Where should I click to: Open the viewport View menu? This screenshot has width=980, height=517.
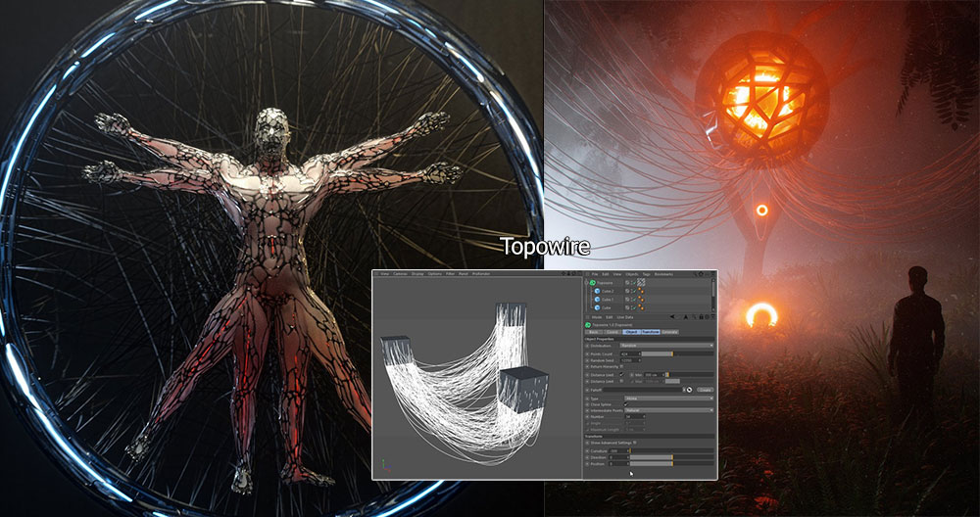384,274
